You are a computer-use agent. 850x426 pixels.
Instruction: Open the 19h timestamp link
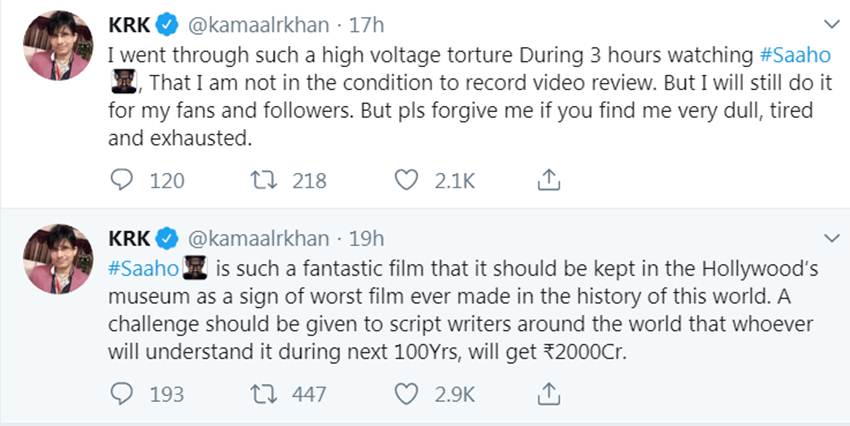click(x=365, y=239)
